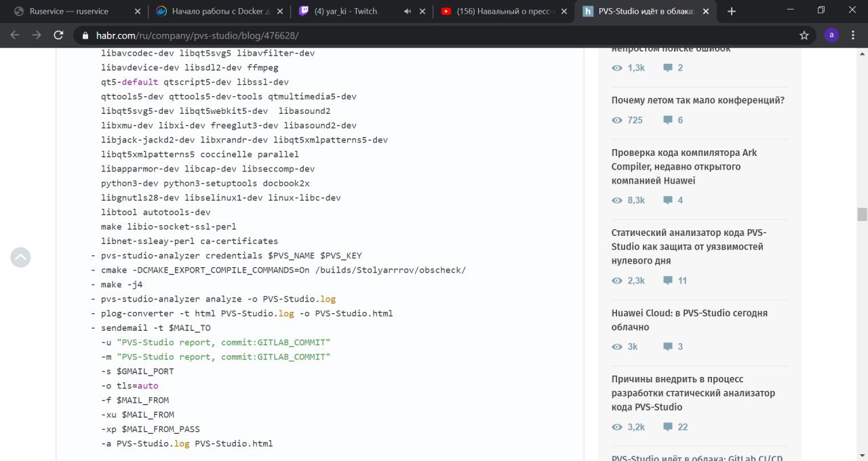The image size is (868, 461).
Task: Click the -s $GMAIL_PORT code line
Action: click(x=137, y=372)
